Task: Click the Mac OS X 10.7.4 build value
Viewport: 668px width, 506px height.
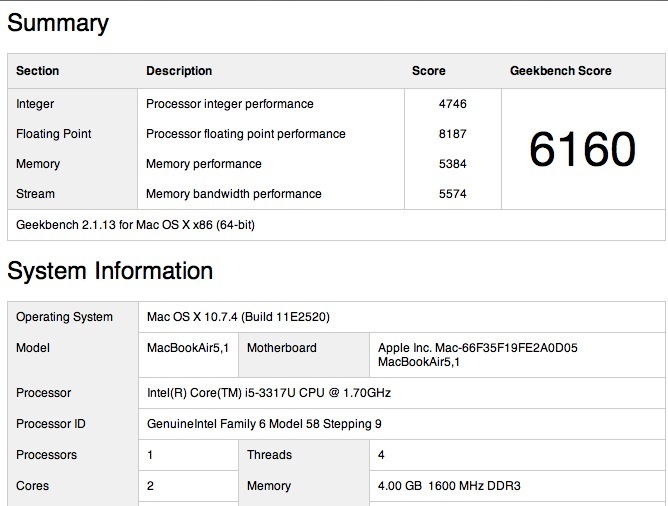Action: tap(238, 317)
